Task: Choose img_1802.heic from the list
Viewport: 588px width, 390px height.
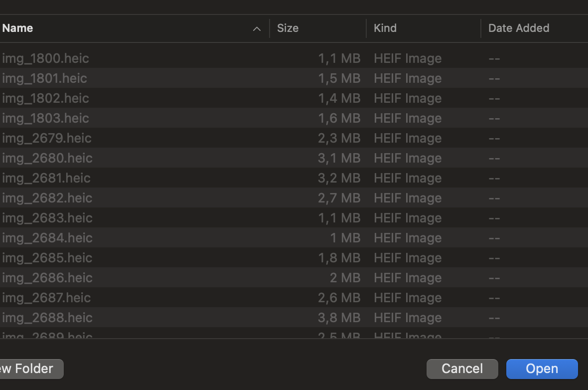Action: [46, 98]
